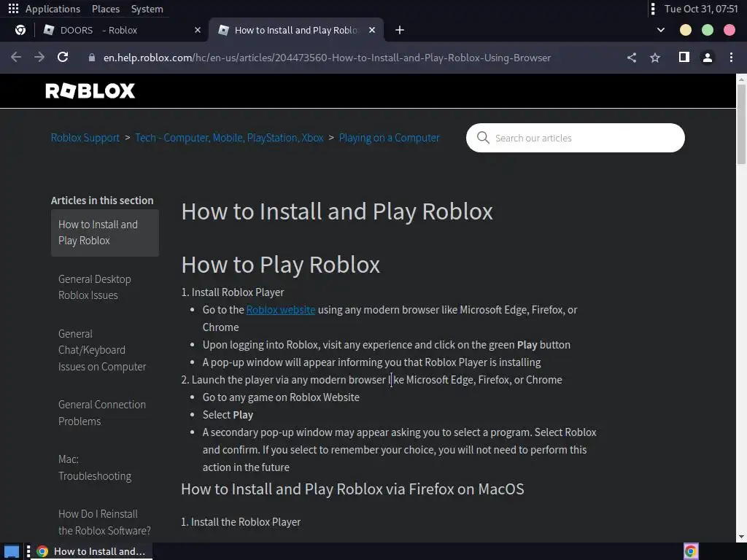Open General Connection Problems article

pos(102,413)
